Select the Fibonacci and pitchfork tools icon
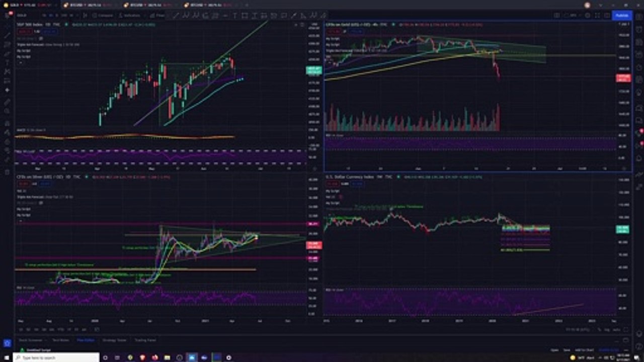This screenshot has height=362, width=644. point(7,44)
